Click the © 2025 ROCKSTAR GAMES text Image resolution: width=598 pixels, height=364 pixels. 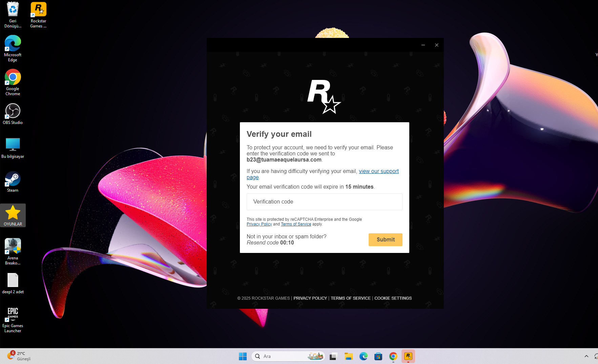[x=264, y=298]
